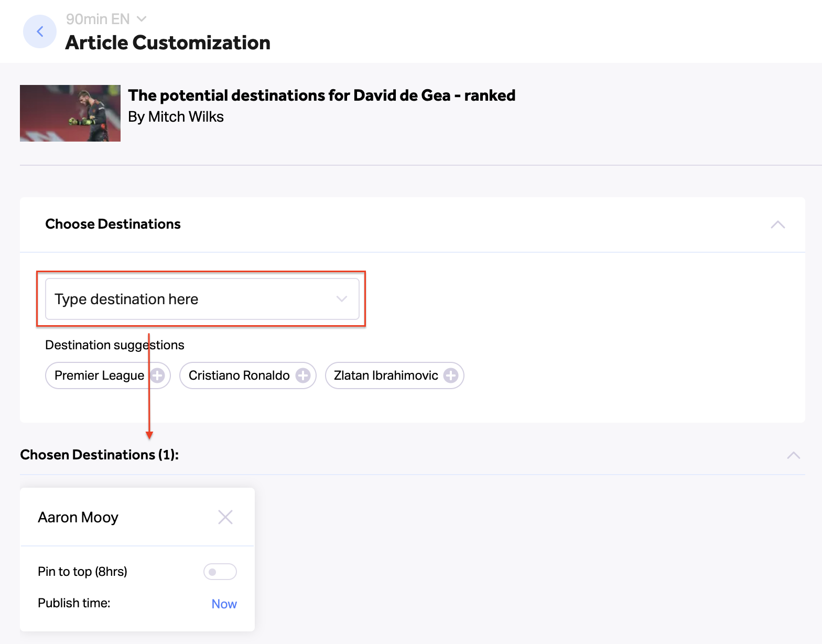
Task: Add Zlatan Ibrahimovic via plus icon
Action: pyautogui.click(x=451, y=375)
